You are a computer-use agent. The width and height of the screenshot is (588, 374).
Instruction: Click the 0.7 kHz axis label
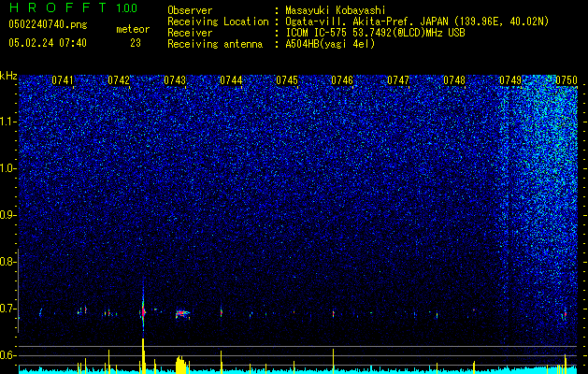click(8, 309)
